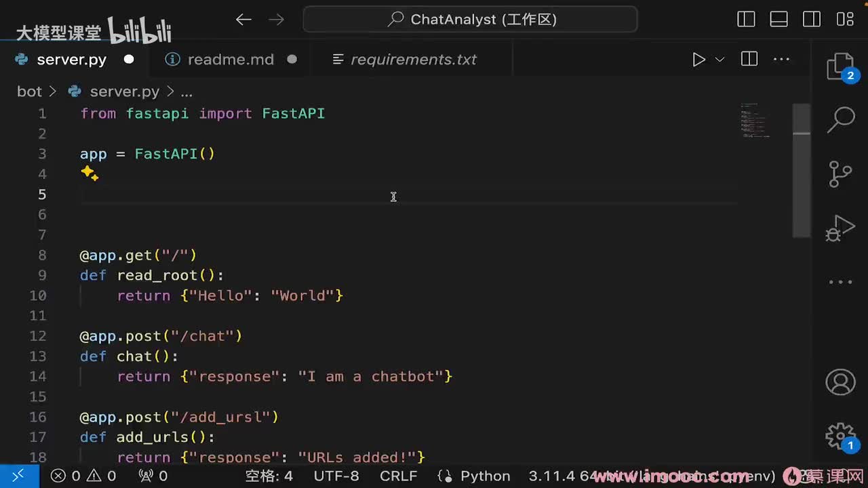Go back using the left arrow
The width and height of the screenshot is (868, 488).
243,20
